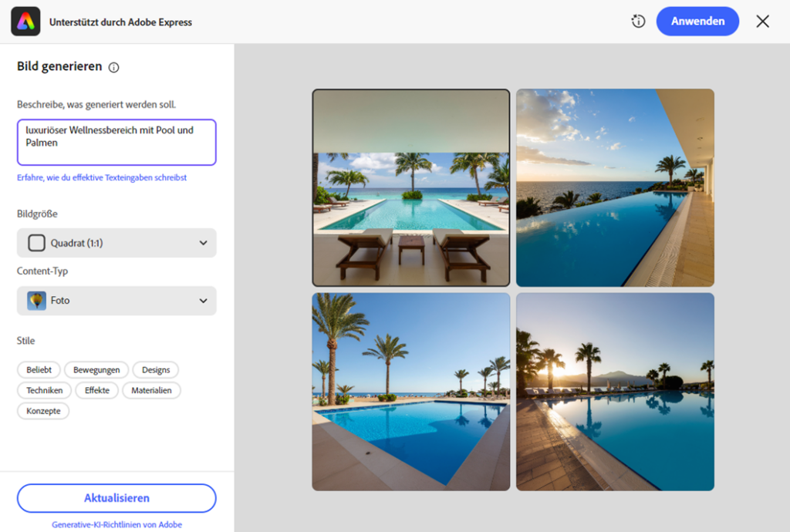Image resolution: width=790 pixels, height=532 pixels.
Task: Select the sunset pool image with mountains
Action: pos(615,392)
